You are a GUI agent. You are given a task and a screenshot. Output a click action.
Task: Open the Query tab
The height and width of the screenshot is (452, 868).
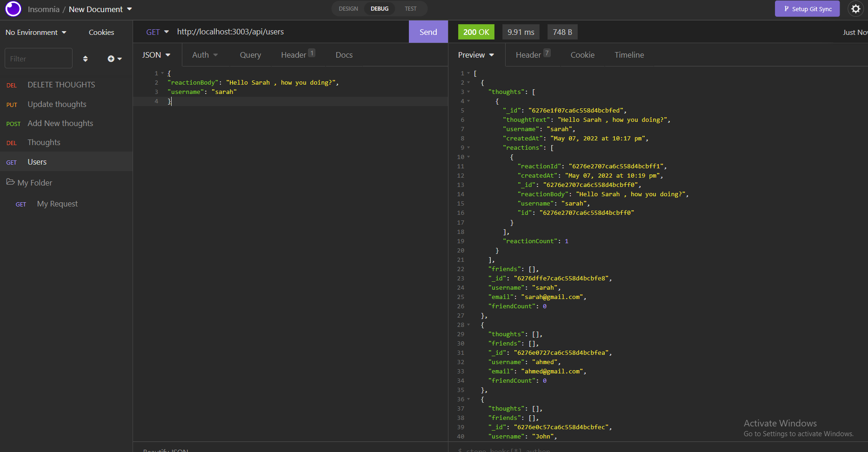click(x=250, y=55)
